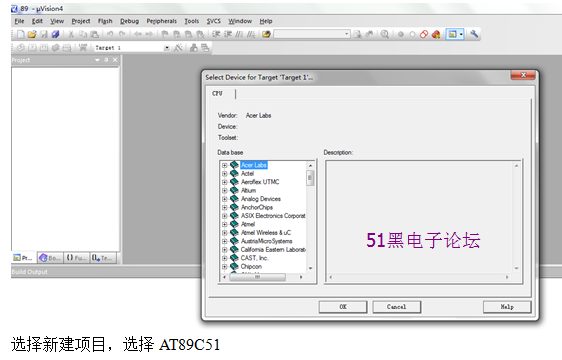Switch to the Books tab in Project panel
Screen dimensions: 562x360
(x=50, y=258)
